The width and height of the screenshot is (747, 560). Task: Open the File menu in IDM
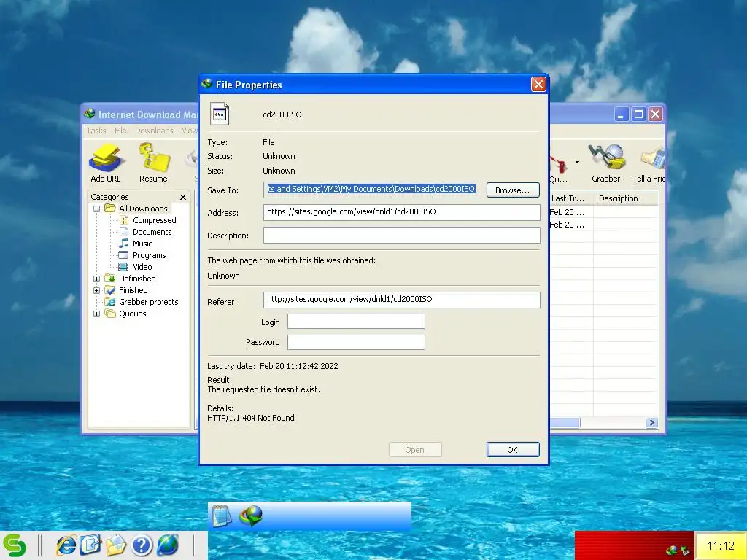point(120,131)
